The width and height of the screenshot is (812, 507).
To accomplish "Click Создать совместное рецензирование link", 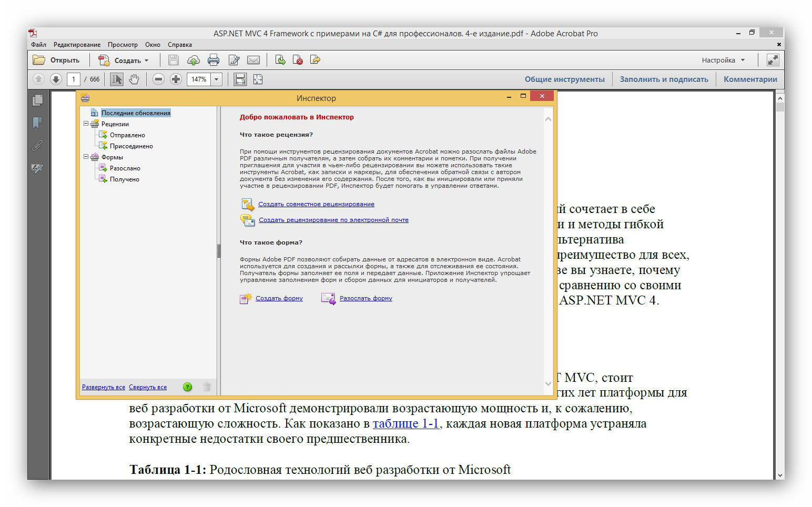I will (316, 204).
